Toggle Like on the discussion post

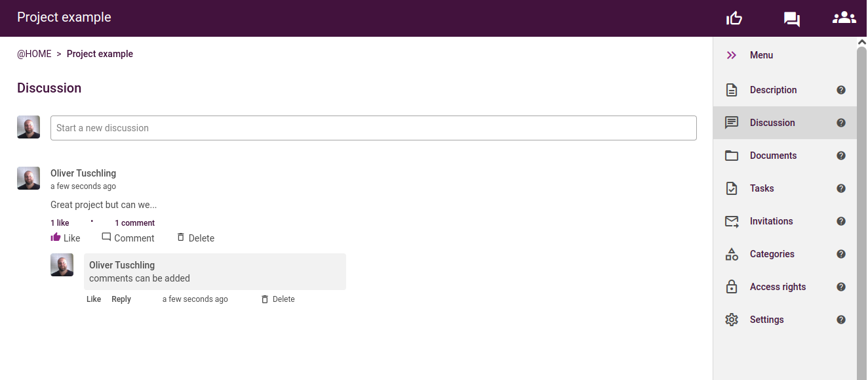(66, 238)
